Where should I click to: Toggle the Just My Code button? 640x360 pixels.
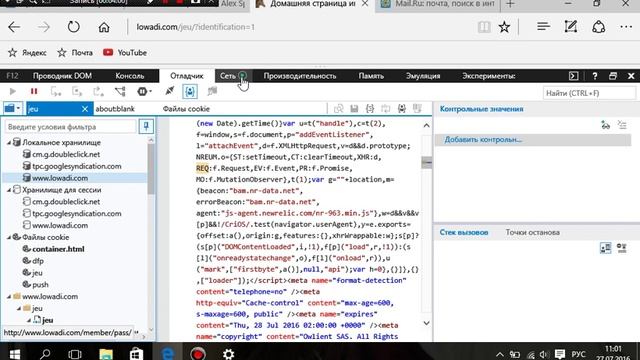(190, 91)
